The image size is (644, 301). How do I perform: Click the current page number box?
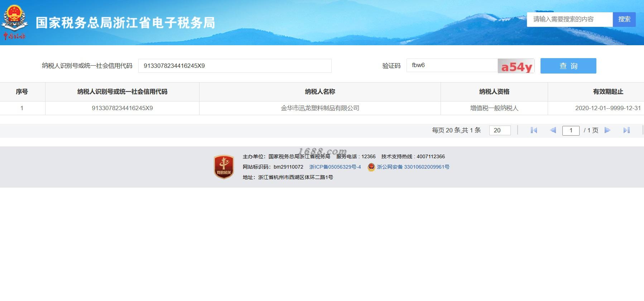(x=571, y=130)
